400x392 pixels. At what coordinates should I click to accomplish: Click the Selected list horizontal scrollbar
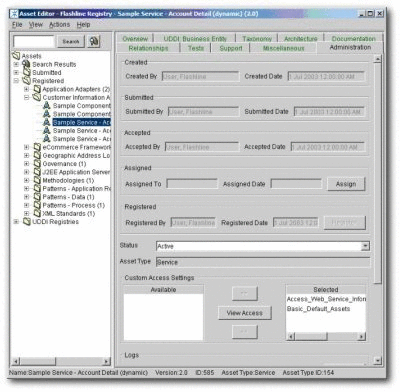pos(311,337)
